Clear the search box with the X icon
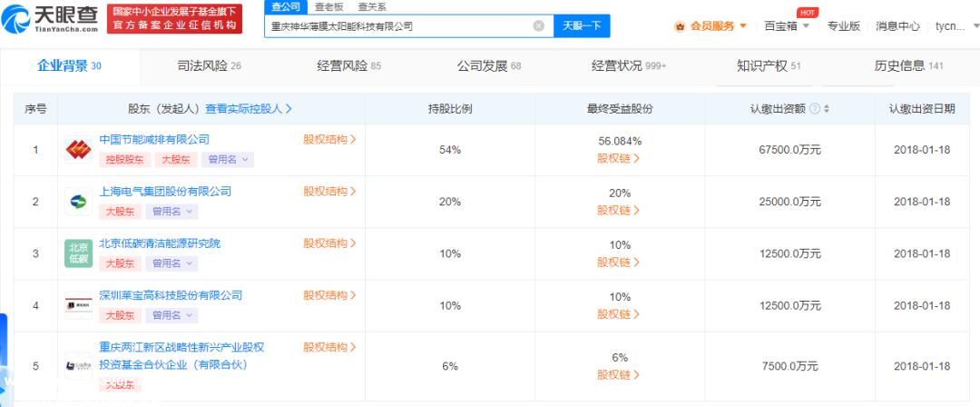 point(539,26)
